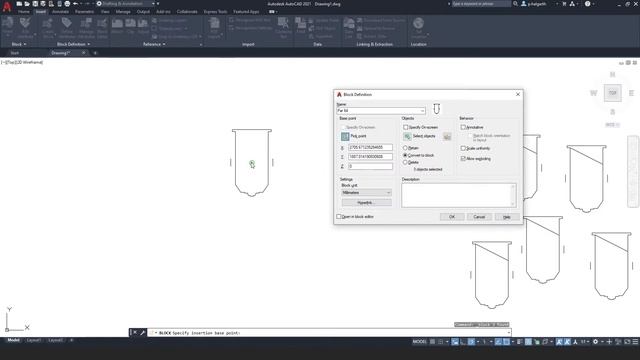Image resolution: width=640 pixels, height=360 pixels.
Task: Select the Delete radio button
Action: tap(405, 162)
